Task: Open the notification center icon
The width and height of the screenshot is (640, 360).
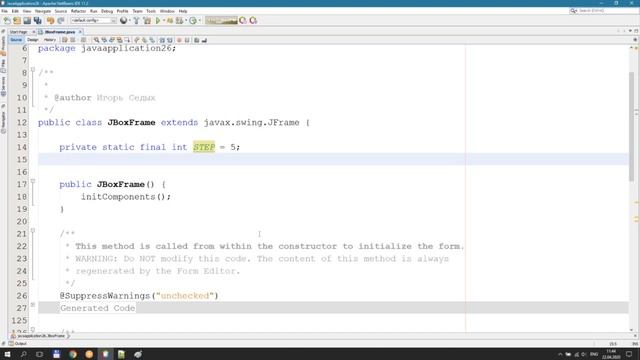Action: pyautogui.click(x=629, y=354)
